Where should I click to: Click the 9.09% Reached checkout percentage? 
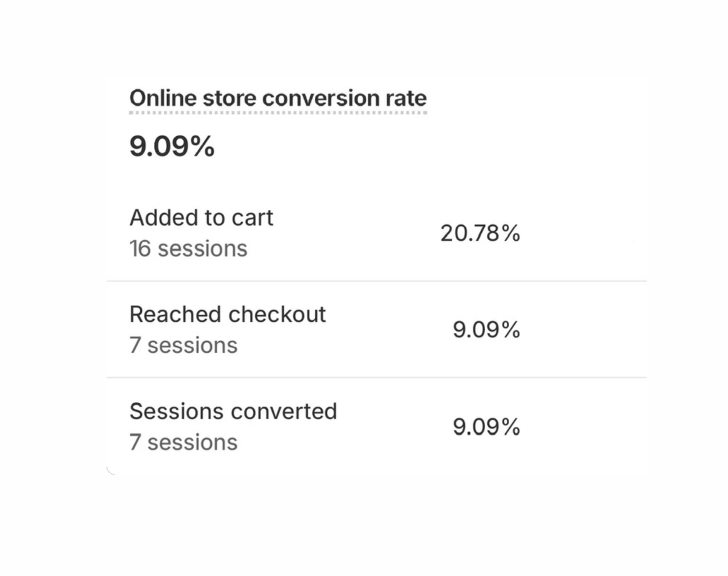[486, 330]
